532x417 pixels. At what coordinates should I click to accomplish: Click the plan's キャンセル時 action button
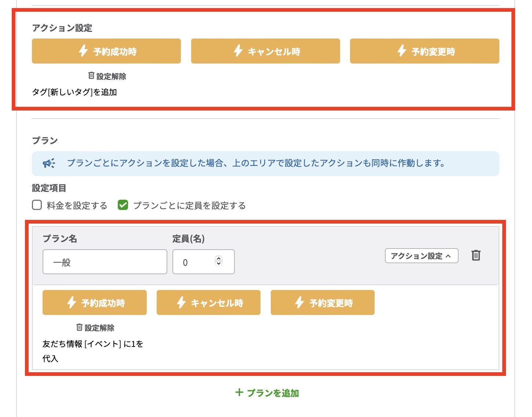pos(208,302)
